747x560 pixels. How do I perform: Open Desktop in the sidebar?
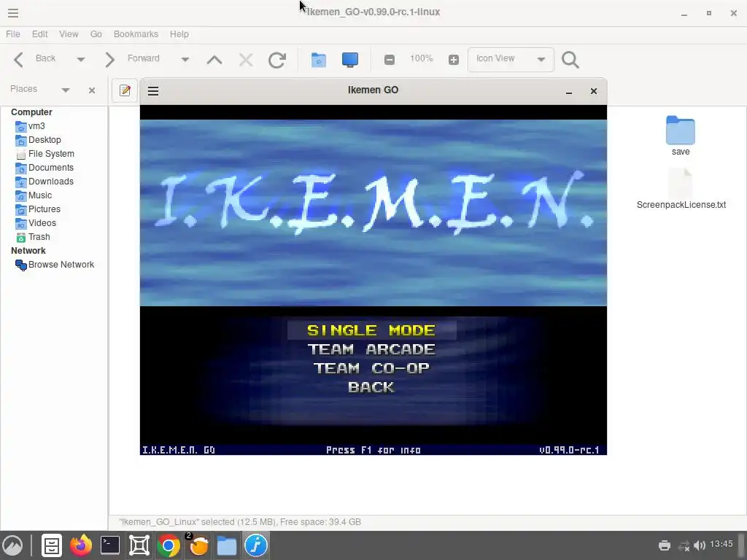[x=38, y=140]
